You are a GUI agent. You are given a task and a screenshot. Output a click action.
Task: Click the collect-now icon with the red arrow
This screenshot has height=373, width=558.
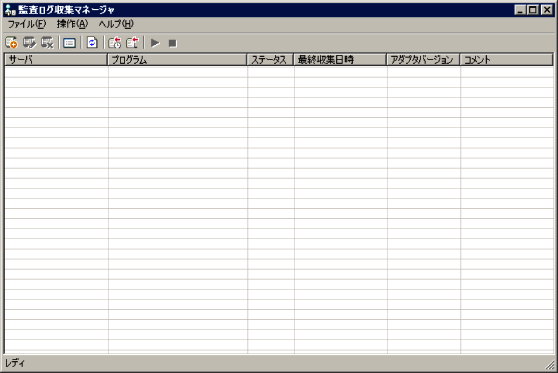click(132, 43)
